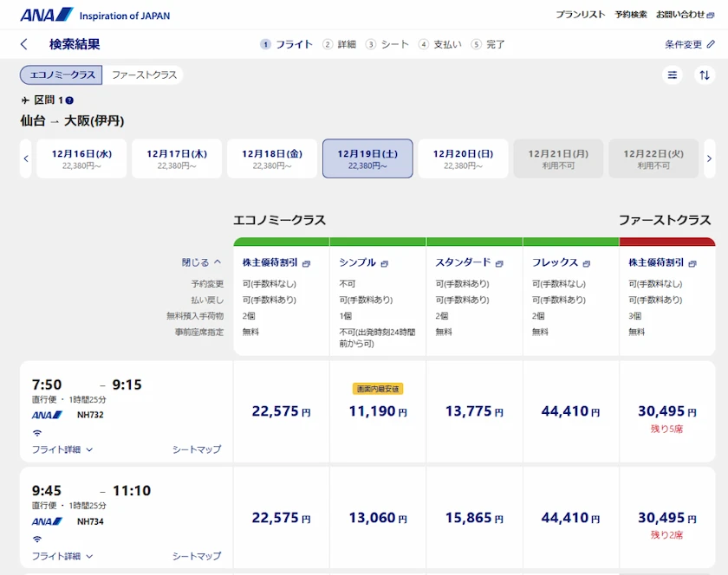Click step 1 フライト in the progress bar
The image size is (728, 575).
pos(287,44)
